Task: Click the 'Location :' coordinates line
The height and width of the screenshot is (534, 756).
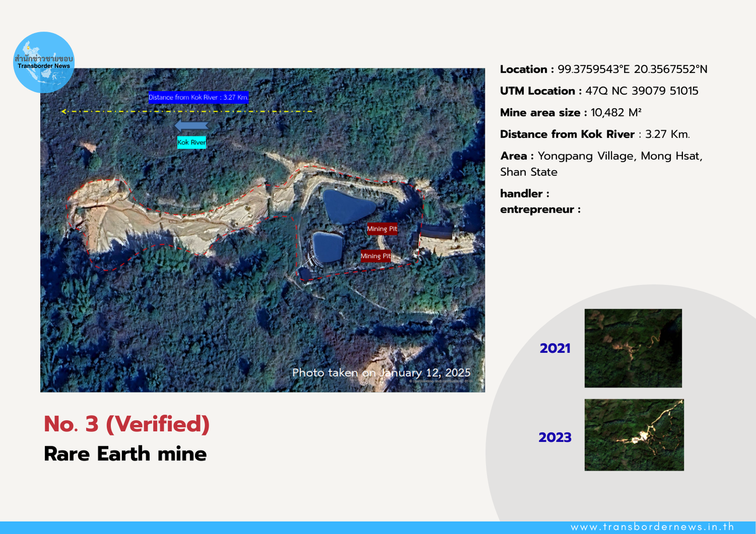Action: (x=604, y=70)
